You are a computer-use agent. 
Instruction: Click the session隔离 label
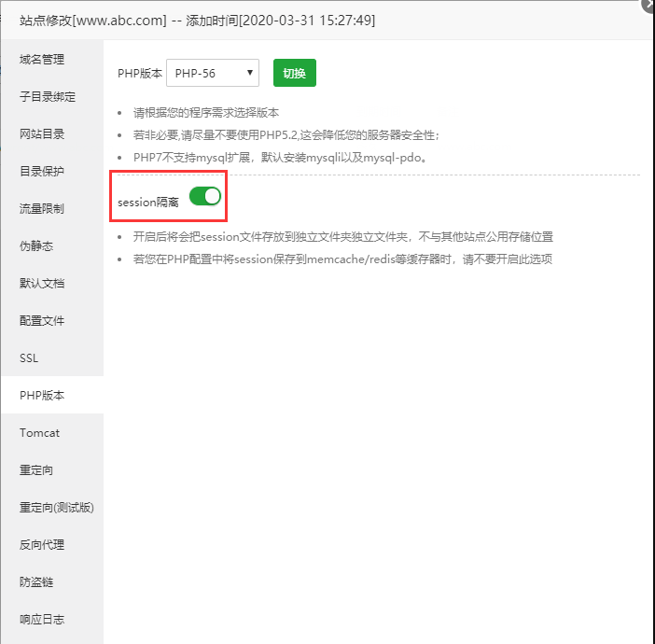click(147, 203)
